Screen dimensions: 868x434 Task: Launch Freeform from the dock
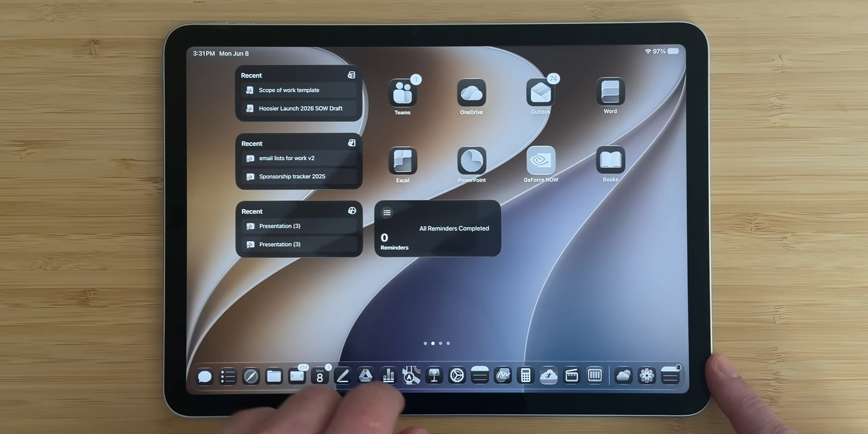(503, 375)
